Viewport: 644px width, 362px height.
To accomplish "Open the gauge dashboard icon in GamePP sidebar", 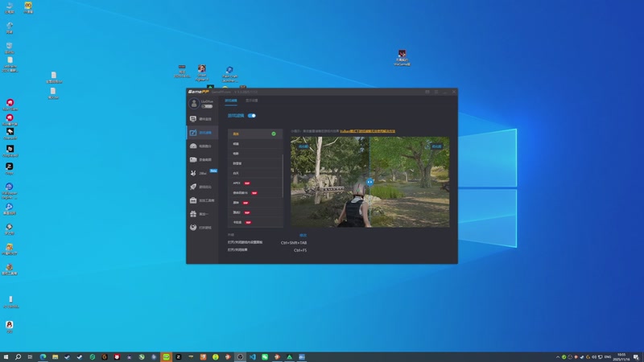I will 193,146.
